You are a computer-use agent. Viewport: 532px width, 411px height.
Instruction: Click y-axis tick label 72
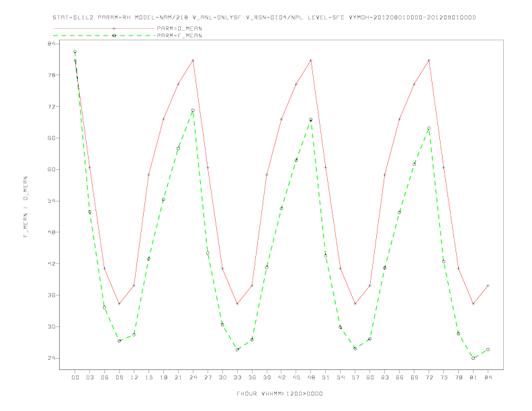(x=51, y=107)
